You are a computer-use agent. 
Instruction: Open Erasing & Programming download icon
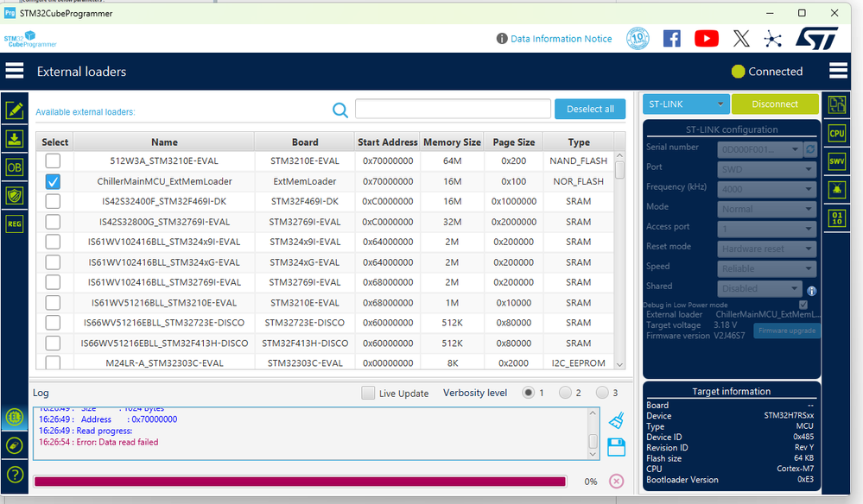[x=15, y=138]
